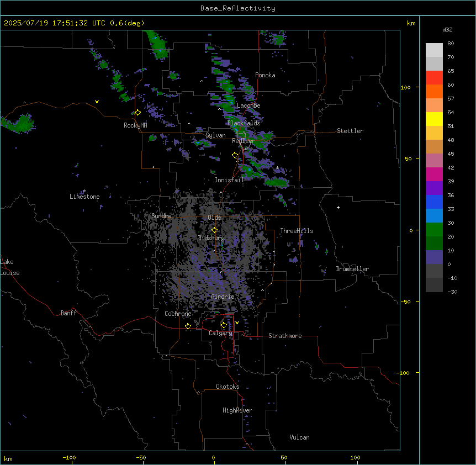Viewport: 476px width, 465px height.
Task: Click the Banff label
Action: tap(68, 313)
